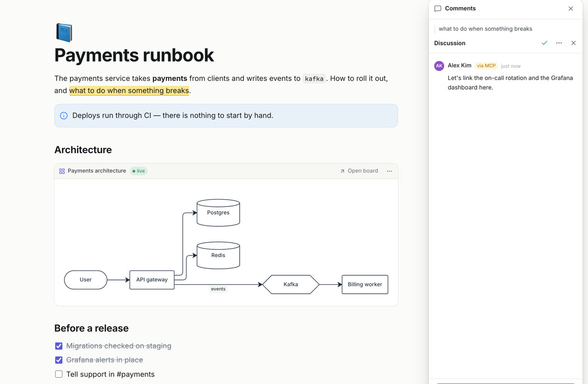The width and height of the screenshot is (588, 384).
Task: Uncheck Grafana alerts in place
Action: tap(59, 360)
